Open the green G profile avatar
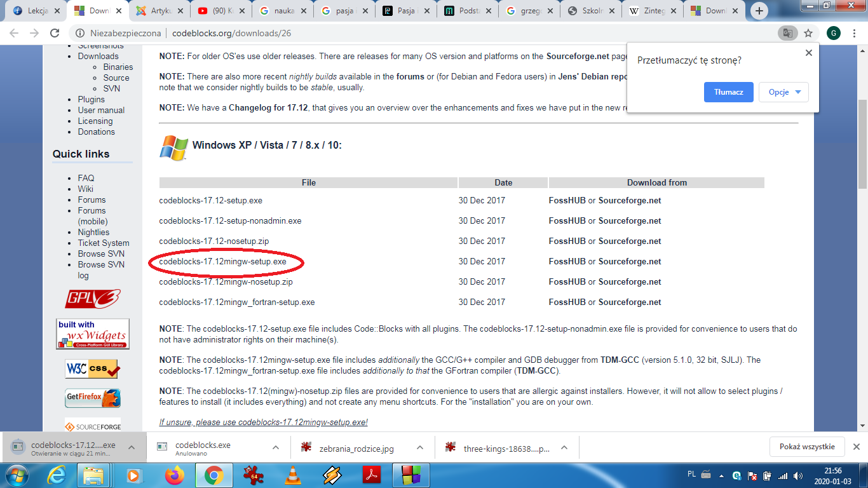 [834, 33]
